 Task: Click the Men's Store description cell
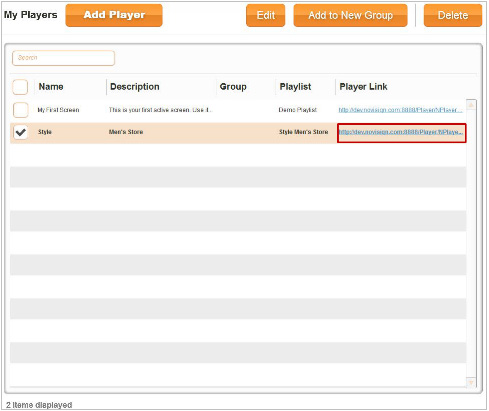pos(126,132)
